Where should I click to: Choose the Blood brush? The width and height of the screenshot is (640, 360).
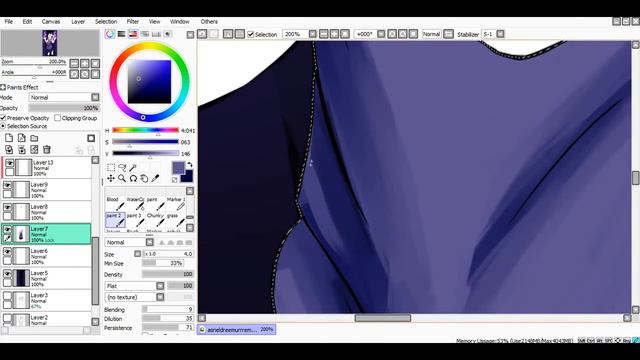coord(115,204)
